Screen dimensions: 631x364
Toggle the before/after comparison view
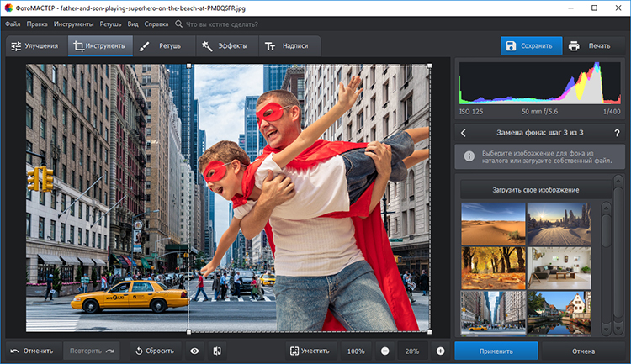tap(216, 351)
